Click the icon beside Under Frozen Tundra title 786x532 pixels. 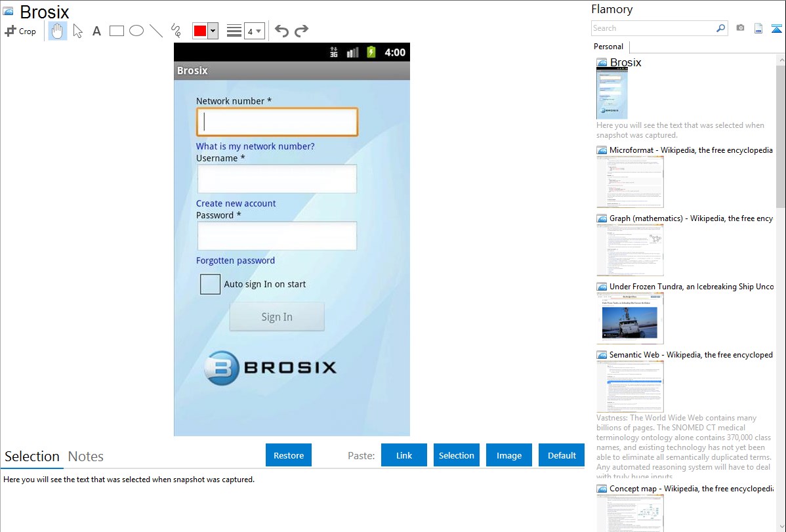[x=602, y=287]
